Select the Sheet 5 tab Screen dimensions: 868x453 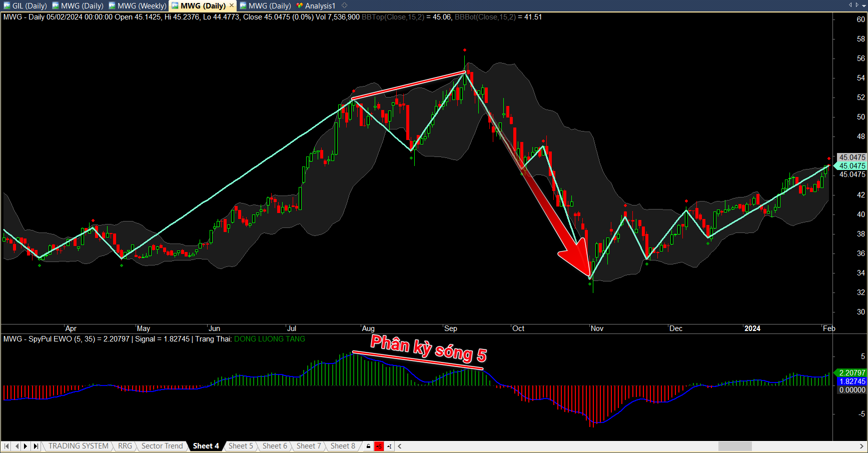241,446
